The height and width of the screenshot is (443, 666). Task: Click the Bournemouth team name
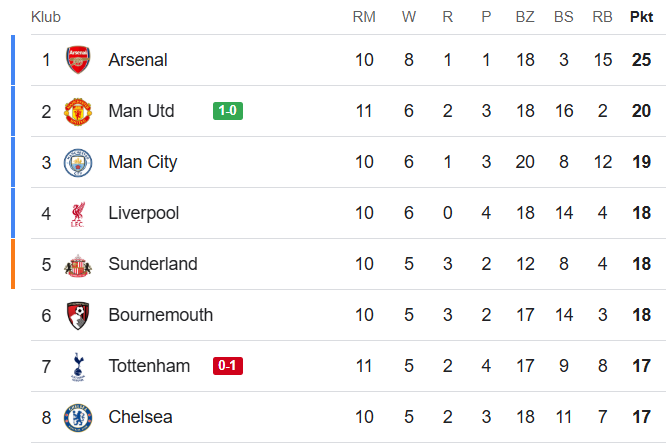tap(160, 315)
